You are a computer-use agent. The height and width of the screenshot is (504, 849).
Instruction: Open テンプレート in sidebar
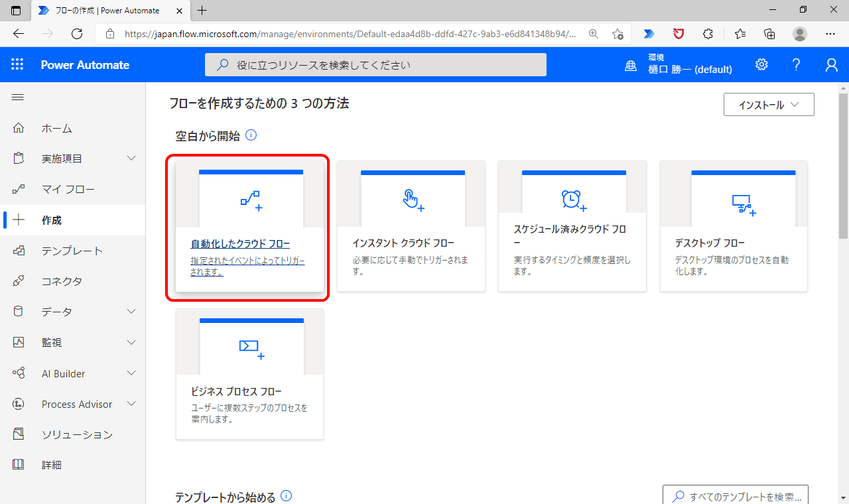click(x=72, y=251)
